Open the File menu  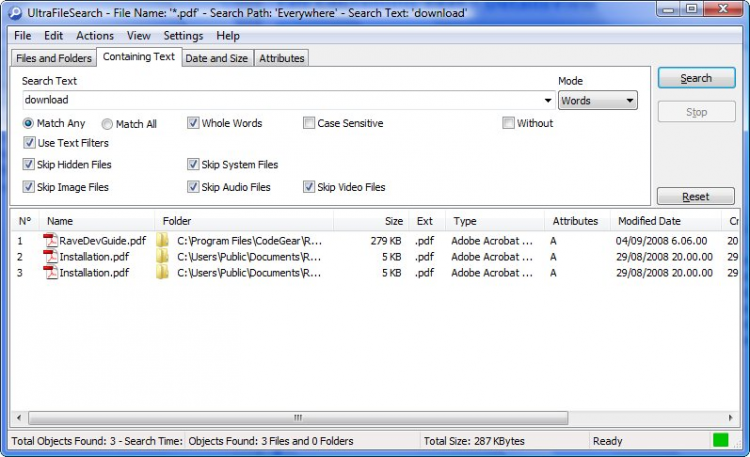pos(22,36)
